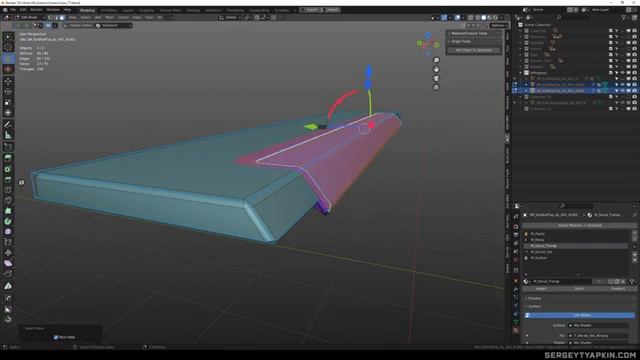Viewport: 640px width, 360px height.
Task: Switch to rendered viewport shading
Action: (495, 18)
